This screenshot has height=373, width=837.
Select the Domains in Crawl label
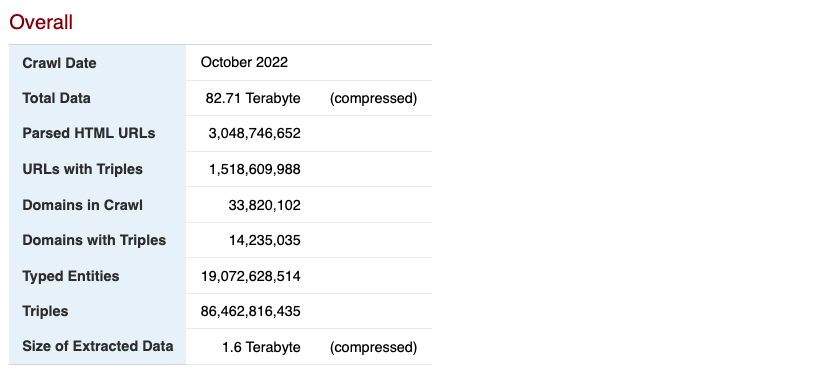point(83,205)
